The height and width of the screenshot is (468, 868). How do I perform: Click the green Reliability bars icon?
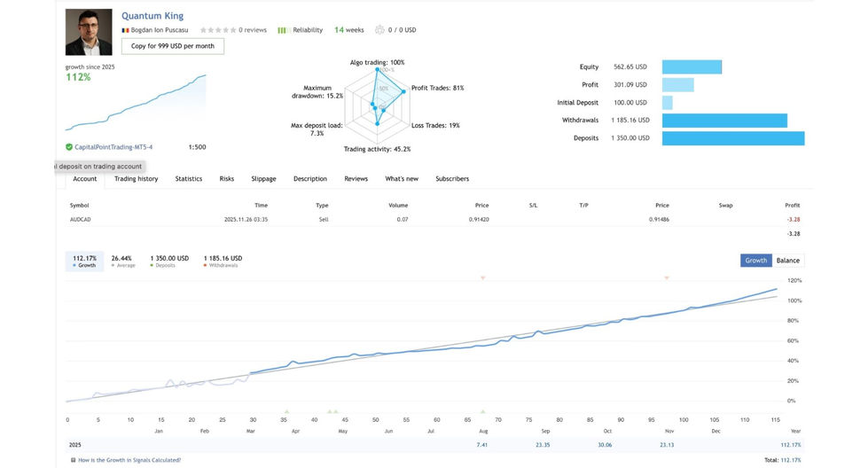coord(282,30)
